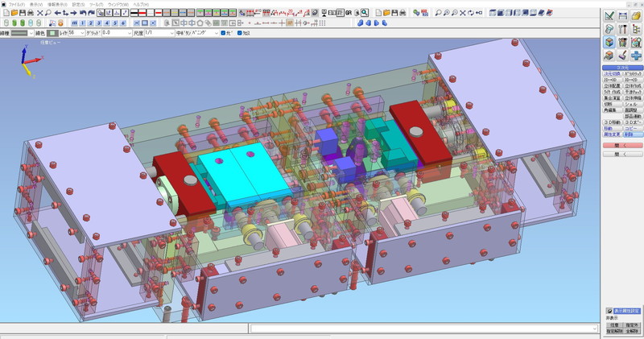Click the undo arrow icon
This screenshot has height=339, width=644.
(x=84, y=14)
